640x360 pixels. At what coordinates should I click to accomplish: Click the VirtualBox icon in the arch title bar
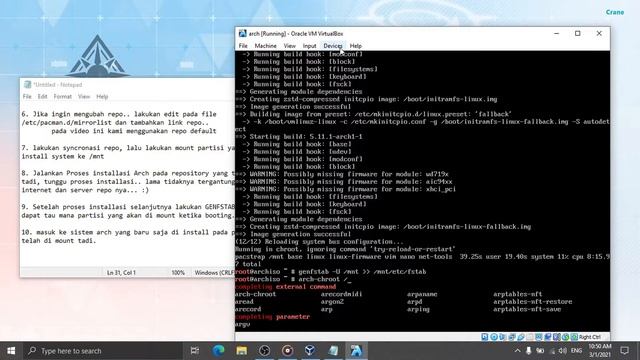click(x=242, y=33)
